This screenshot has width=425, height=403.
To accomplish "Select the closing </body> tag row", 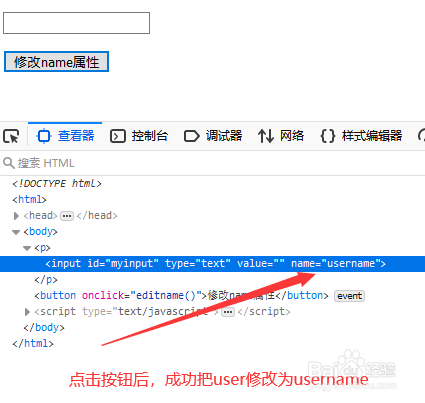I will point(44,328).
